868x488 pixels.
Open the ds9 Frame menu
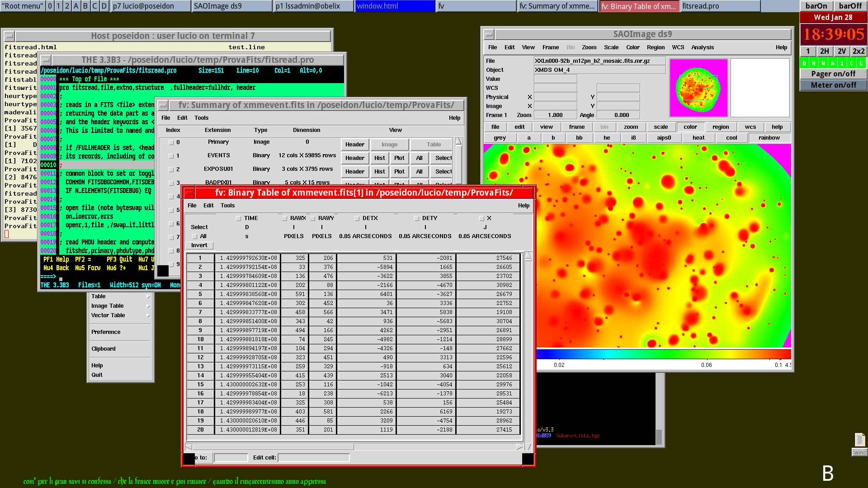pyautogui.click(x=550, y=47)
